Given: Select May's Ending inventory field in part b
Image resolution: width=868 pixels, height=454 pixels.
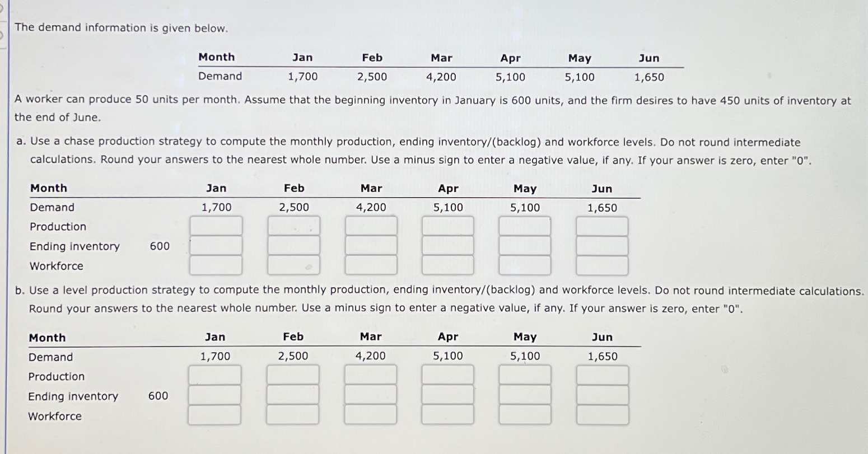Looking at the screenshot, I should pyautogui.click(x=525, y=395).
